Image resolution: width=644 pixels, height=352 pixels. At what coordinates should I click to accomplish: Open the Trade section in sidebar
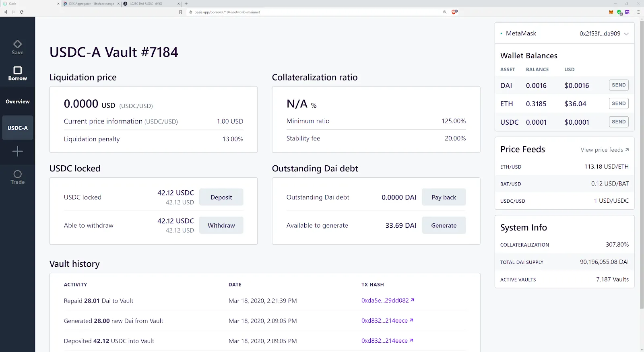coord(17,177)
